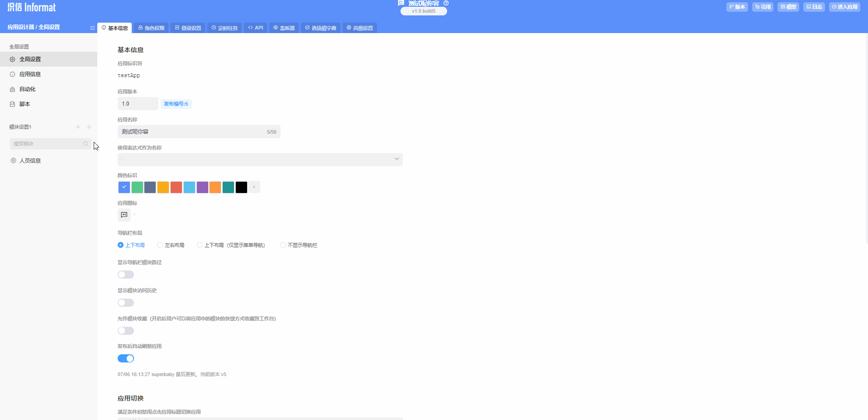Open 人员信息 module settings
This screenshot has height=420, width=868.
[x=30, y=160]
